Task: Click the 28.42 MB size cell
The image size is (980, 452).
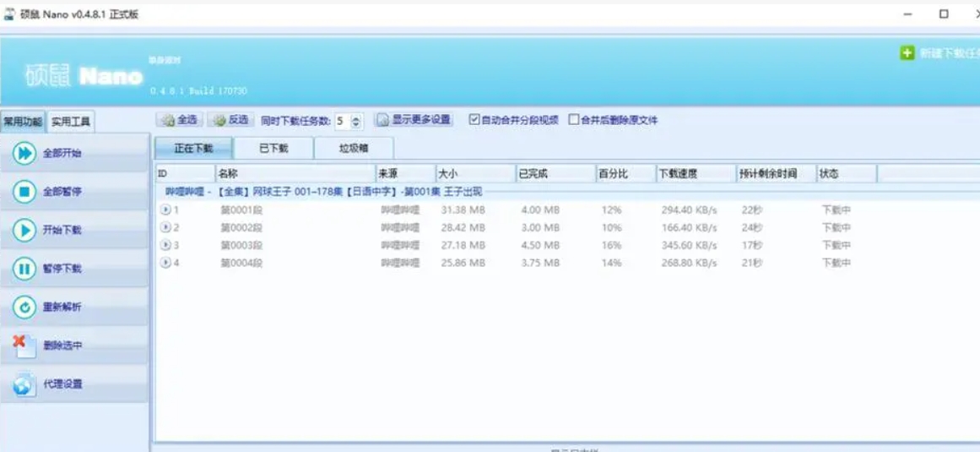Action: tap(463, 227)
